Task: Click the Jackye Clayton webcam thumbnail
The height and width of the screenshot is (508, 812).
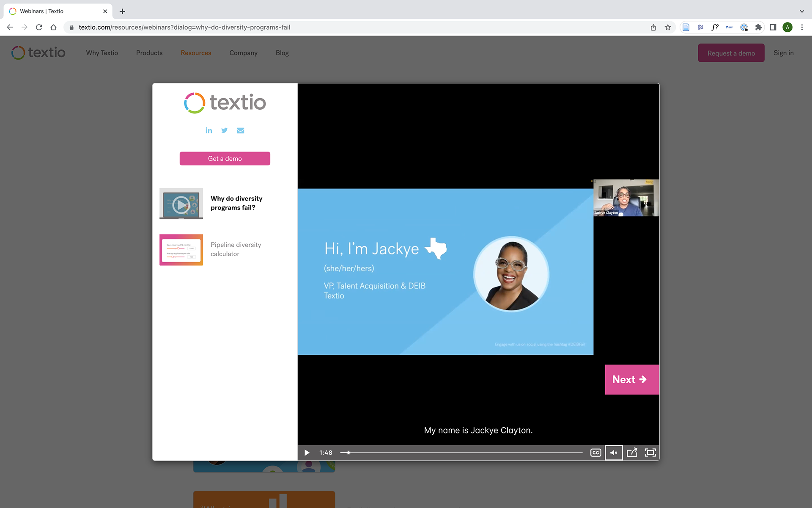Action: tap(626, 198)
